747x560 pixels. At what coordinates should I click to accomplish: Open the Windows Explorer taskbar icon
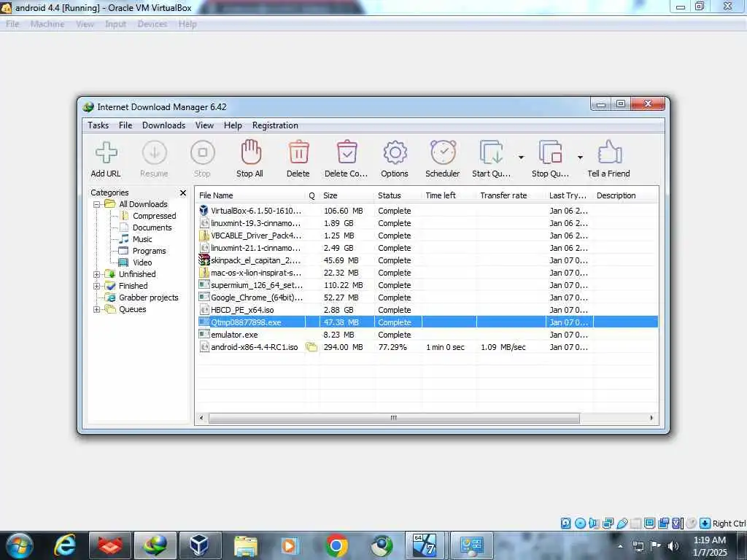pos(246,545)
